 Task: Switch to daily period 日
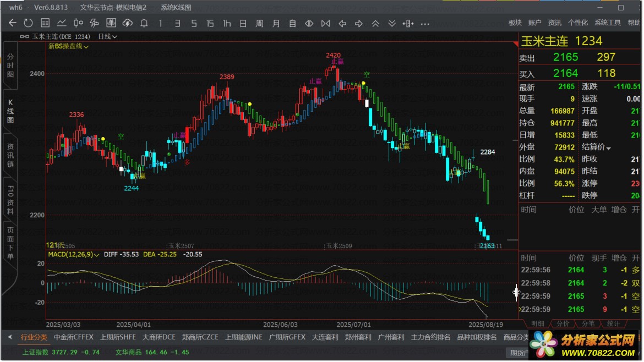(x=243, y=24)
